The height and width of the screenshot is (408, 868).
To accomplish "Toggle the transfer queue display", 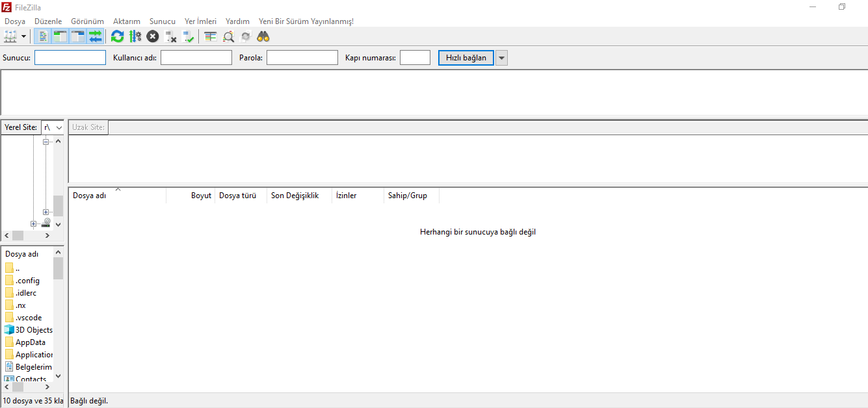I will point(96,36).
